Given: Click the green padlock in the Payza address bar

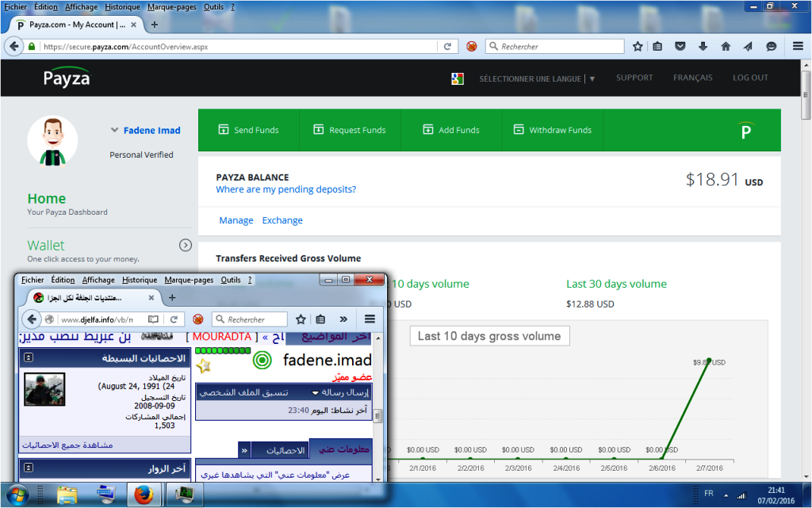Looking at the screenshot, I should tap(32, 47).
